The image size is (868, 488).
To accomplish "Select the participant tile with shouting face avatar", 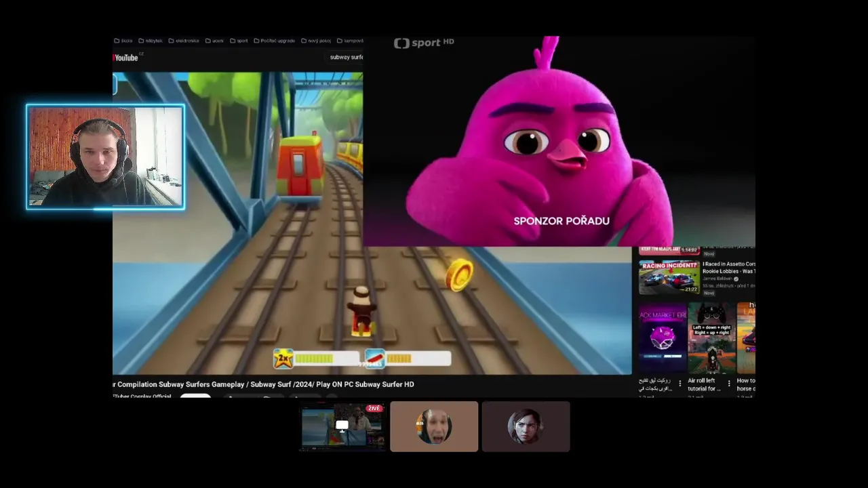I will click(x=434, y=426).
